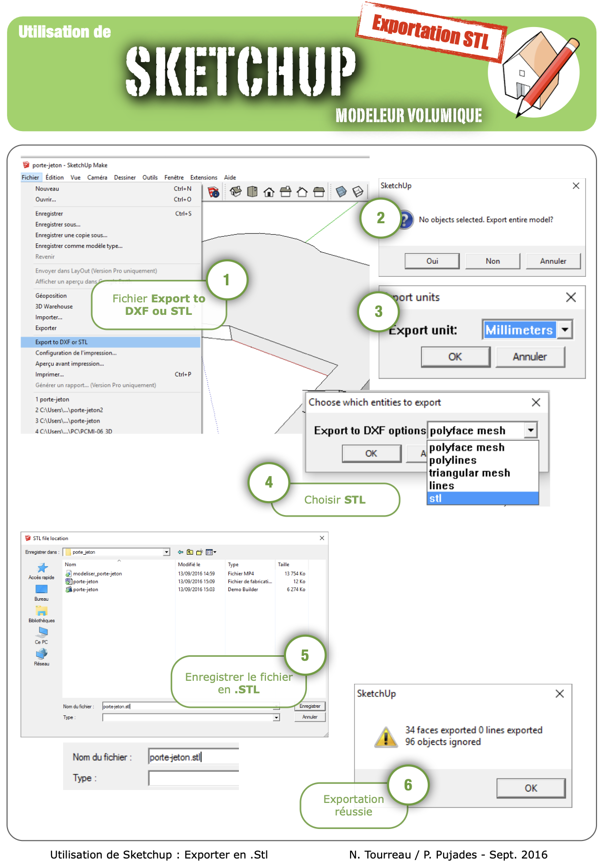This screenshot has height=868, width=607.
Task: Open Réseau in the sidebar
Action: click(42, 658)
